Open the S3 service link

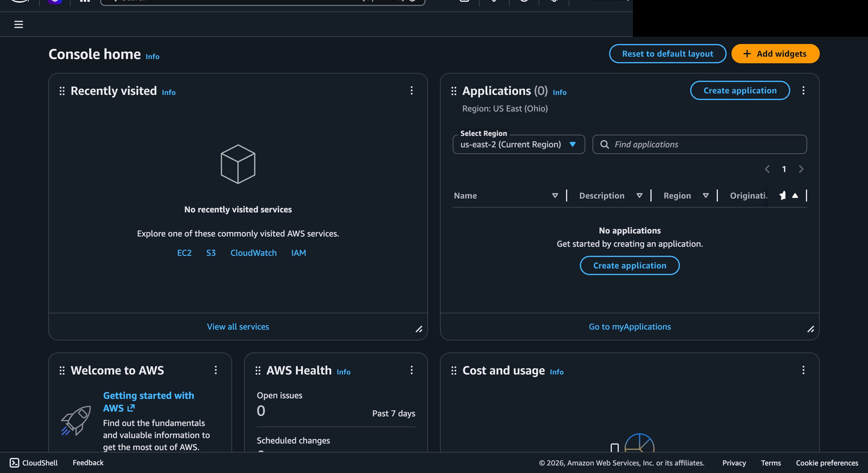(x=211, y=253)
